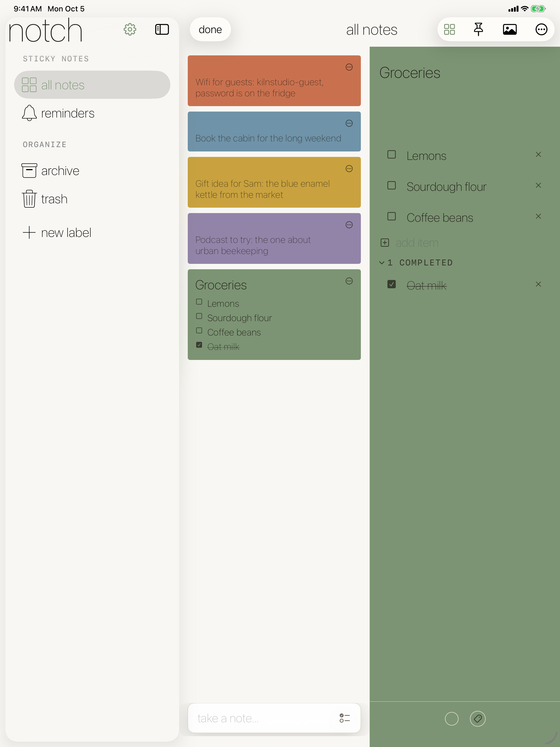This screenshot has width=560, height=747.
Task: Remove the Lemons item
Action: (538, 154)
